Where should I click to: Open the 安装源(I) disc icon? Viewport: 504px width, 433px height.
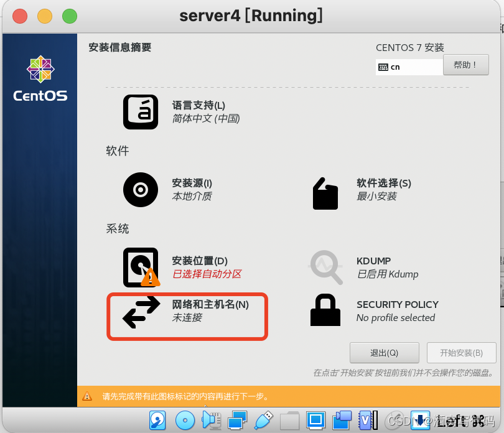click(141, 190)
